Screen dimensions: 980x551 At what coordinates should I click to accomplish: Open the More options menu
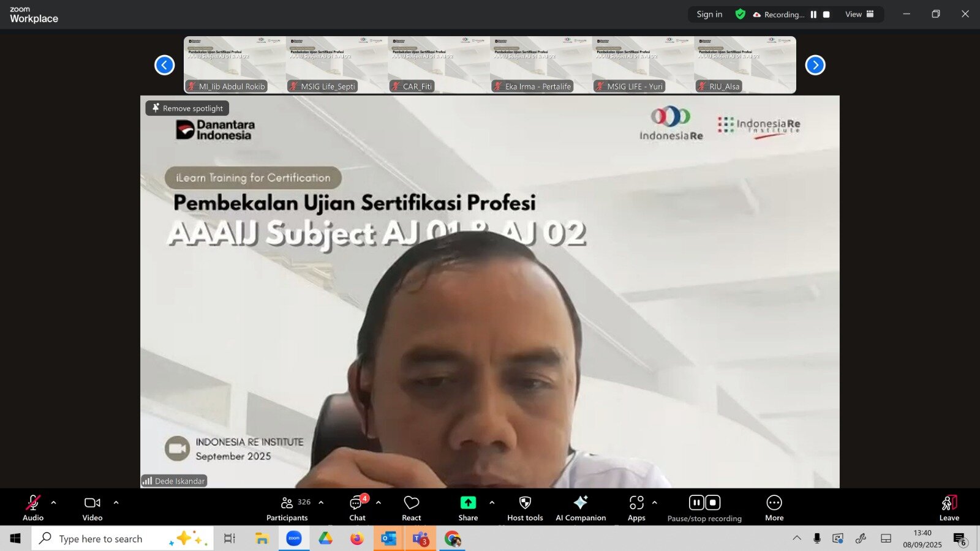click(x=774, y=508)
